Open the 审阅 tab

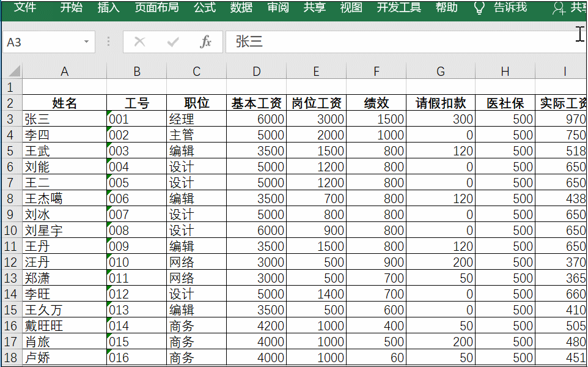point(277,8)
